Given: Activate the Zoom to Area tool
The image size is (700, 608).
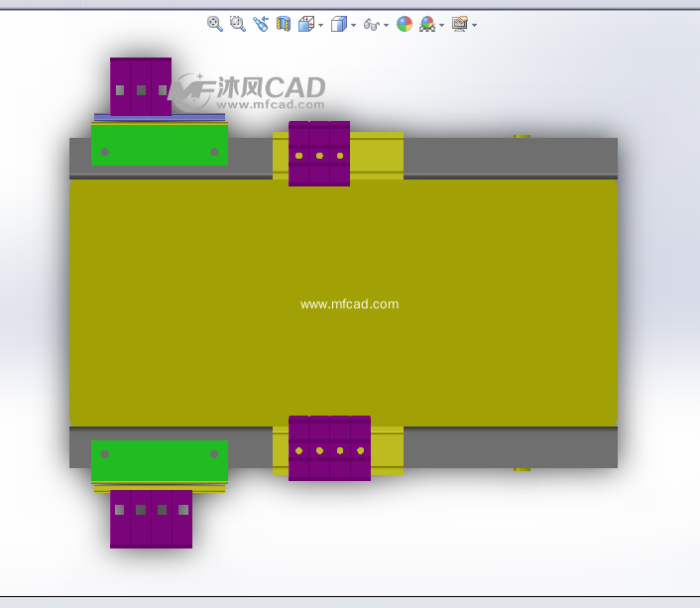Looking at the screenshot, I should (x=237, y=24).
